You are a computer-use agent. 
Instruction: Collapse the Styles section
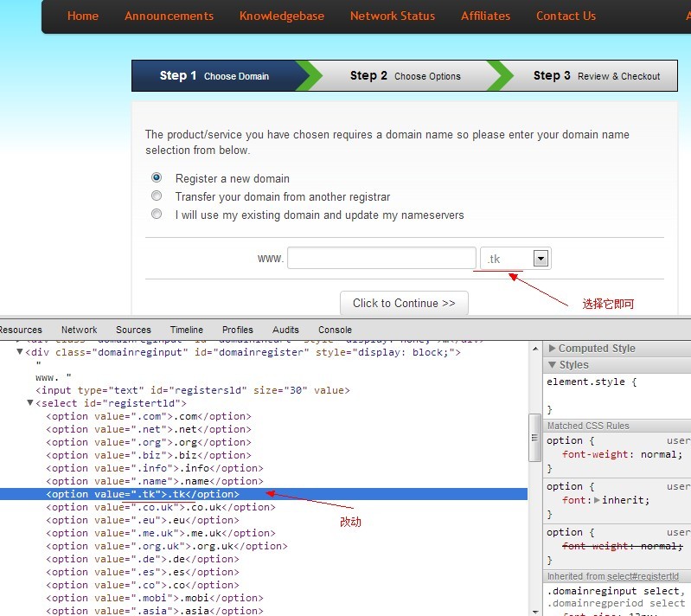tap(552, 364)
